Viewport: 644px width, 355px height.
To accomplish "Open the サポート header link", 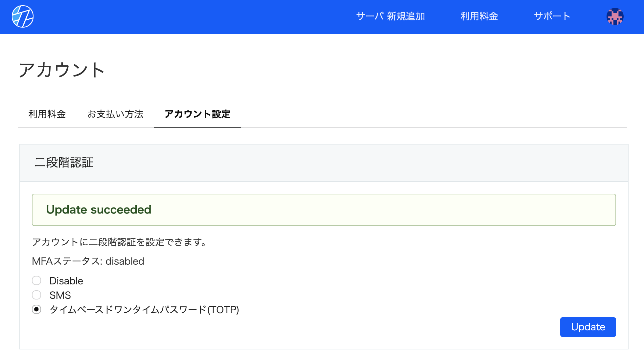I will tap(552, 16).
